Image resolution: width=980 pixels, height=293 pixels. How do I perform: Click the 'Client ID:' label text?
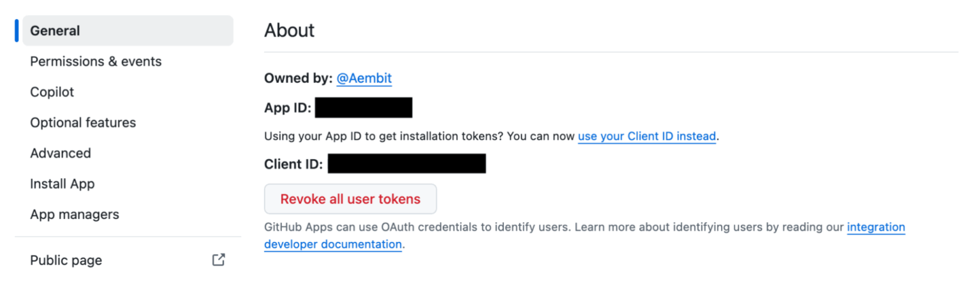[x=293, y=164]
